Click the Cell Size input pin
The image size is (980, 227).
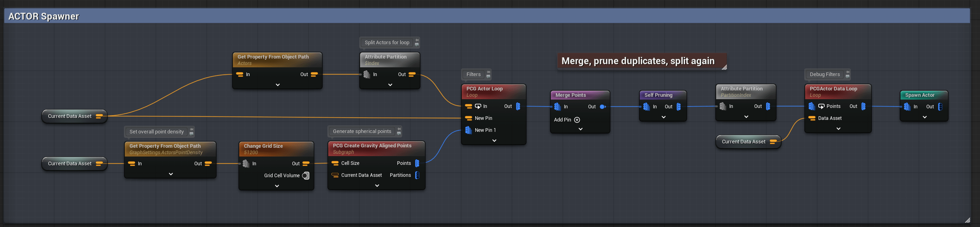[335, 163]
